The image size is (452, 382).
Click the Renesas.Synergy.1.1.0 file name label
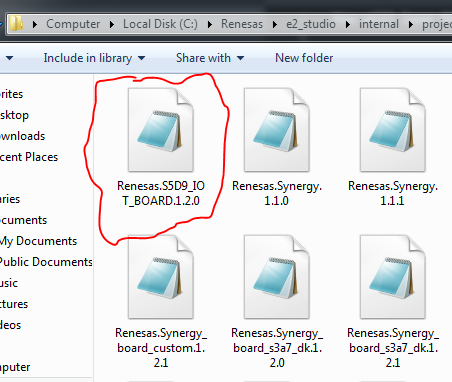tap(277, 193)
